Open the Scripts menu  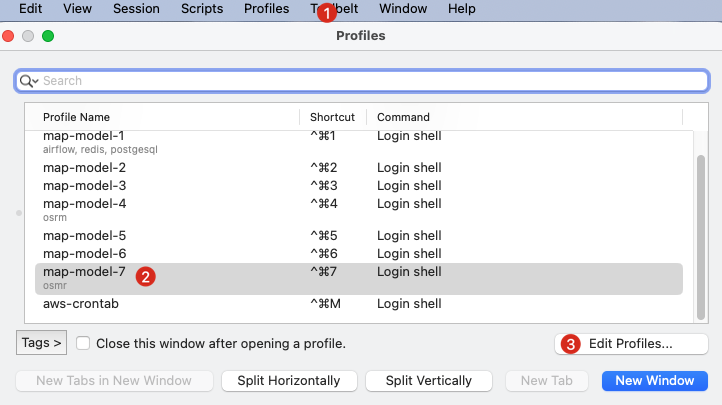[x=202, y=9]
